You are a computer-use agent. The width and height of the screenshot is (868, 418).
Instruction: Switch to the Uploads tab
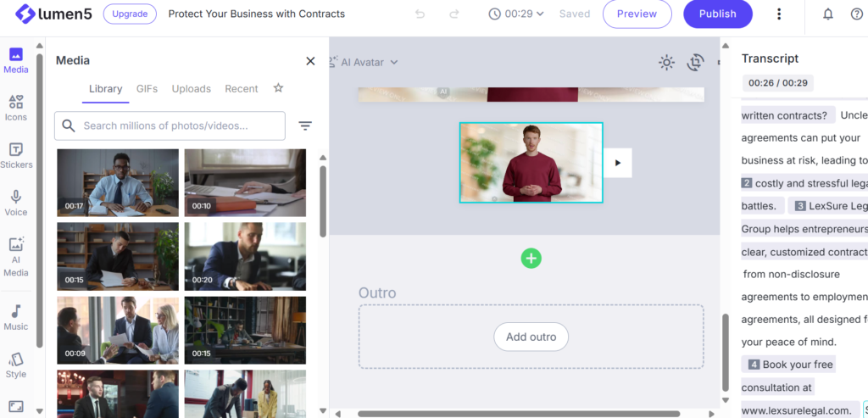click(x=191, y=88)
